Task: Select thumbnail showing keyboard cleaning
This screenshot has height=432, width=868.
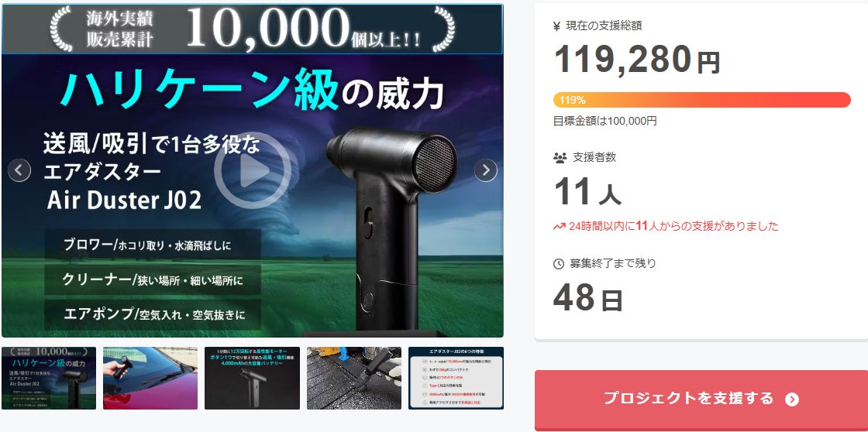Action: 354,378
